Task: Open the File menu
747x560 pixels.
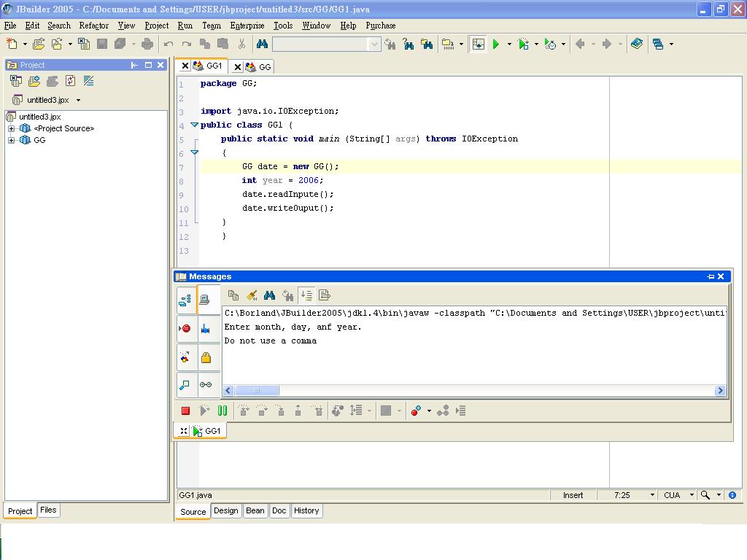Action: [10, 26]
